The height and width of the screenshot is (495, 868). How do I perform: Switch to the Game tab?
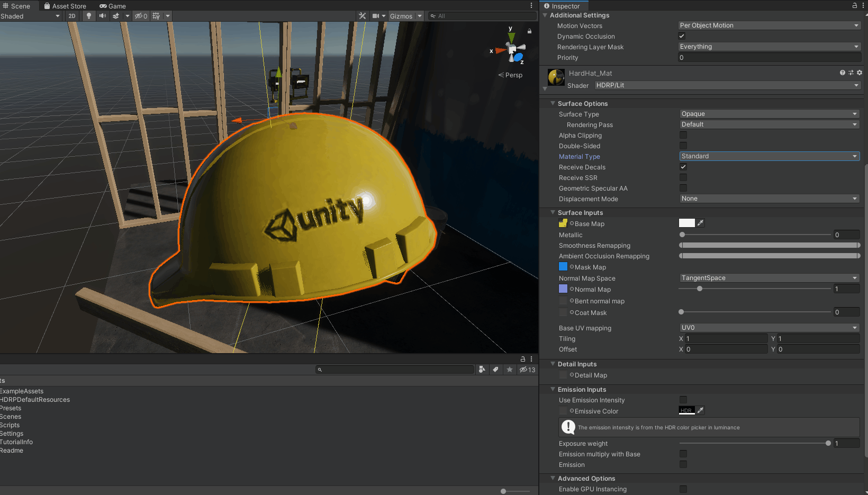point(113,6)
